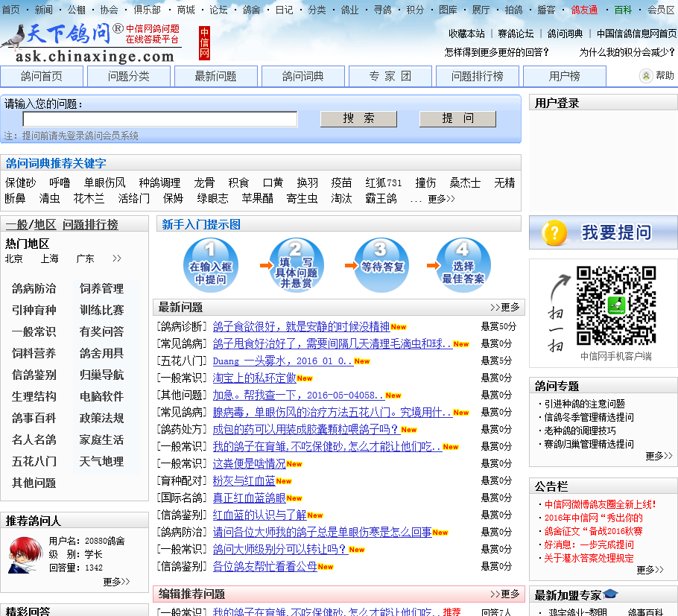
Task: Open topic 引进种鸽的注意问题
Action: click(x=585, y=404)
